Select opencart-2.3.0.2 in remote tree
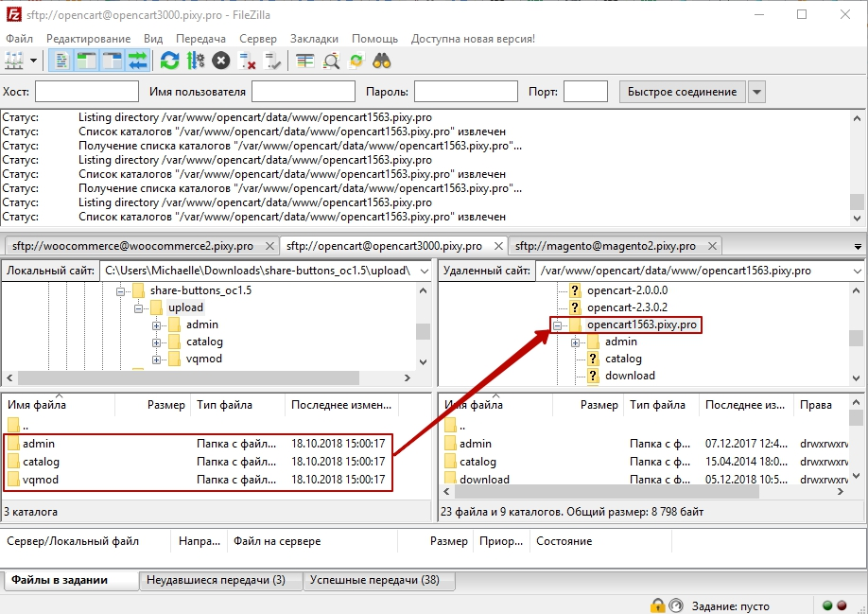 pos(627,307)
